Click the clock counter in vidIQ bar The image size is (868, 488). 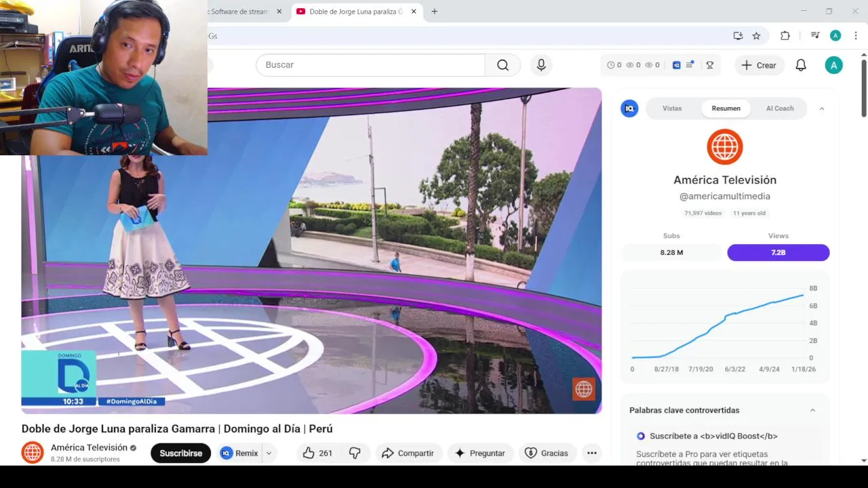click(614, 65)
